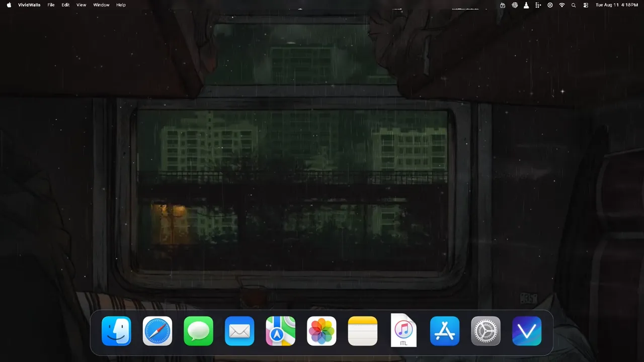Viewport: 644px width, 362px height.
Task: Open the File menu
Action: point(51,5)
